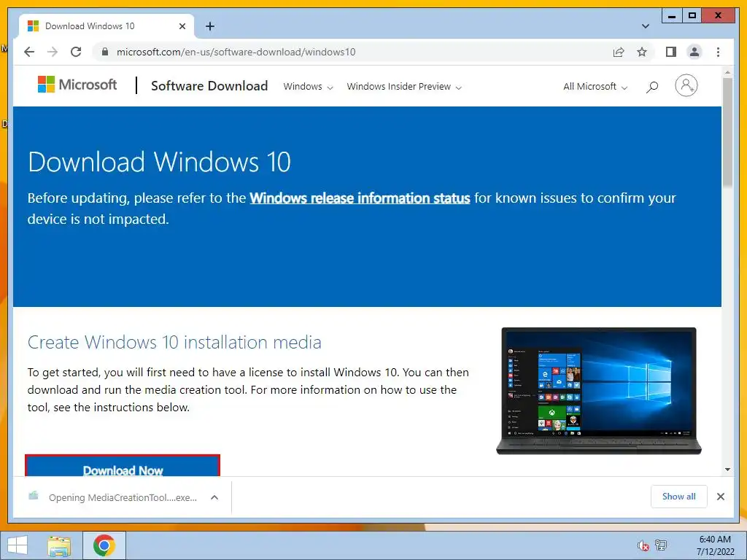Expand the All Microsoft menu
The height and width of the screenshot is (560, 747).
595,87
